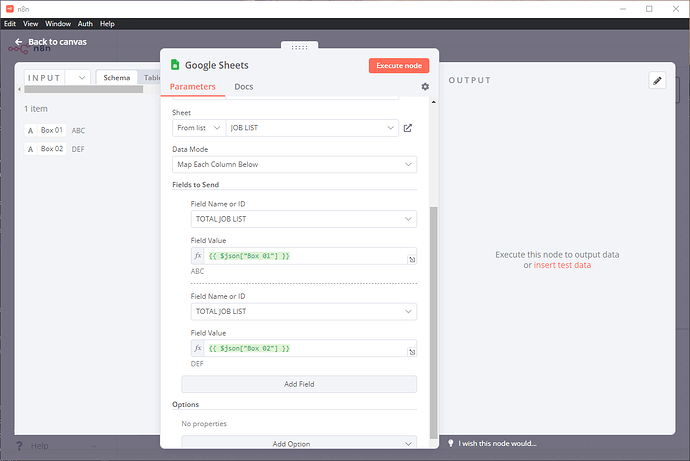This screenshot has height=461, width=690.
Task: Switch to the Parameters tab
Action: pos(193,87)
